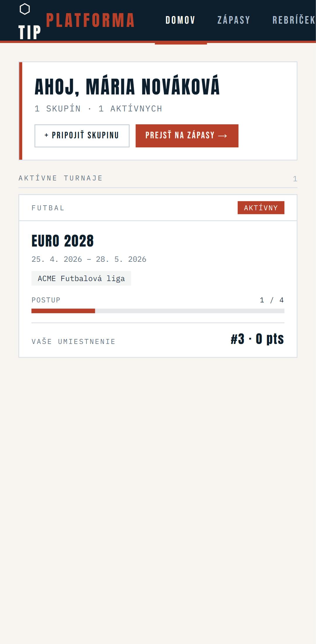Click the 1 / 4 progress counter

(x=272, y=300)
